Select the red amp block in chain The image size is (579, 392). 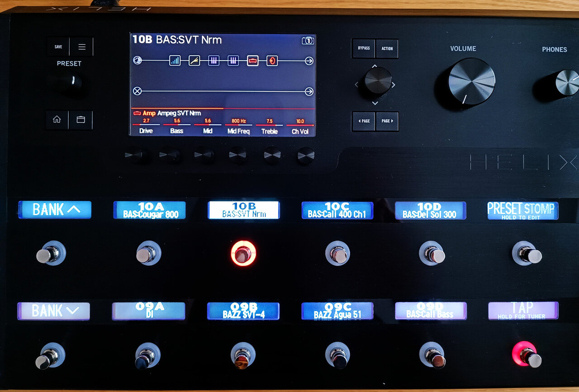252,61
